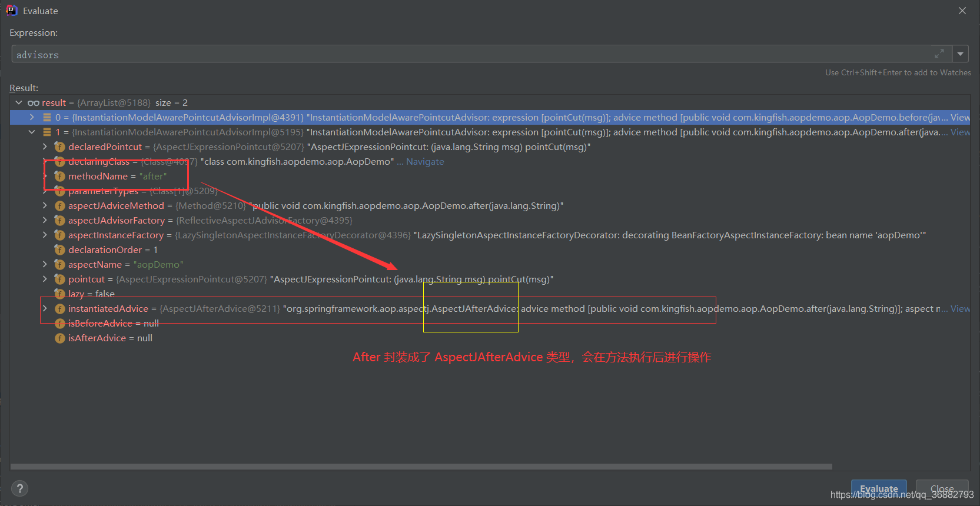The height and width of the screenshot is (506, 980).
Task: Select the isBeforeAdvice = null row
Action: point(490,323)
